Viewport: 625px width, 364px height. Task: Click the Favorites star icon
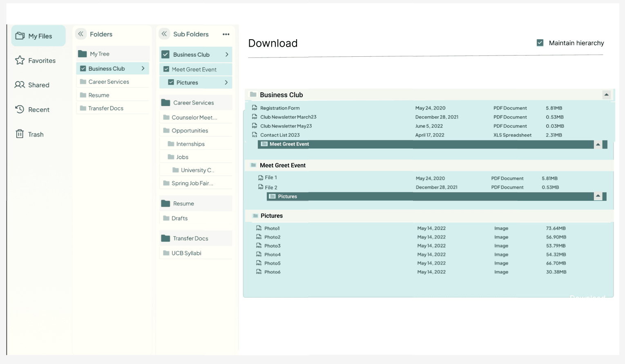[x=20, y=60]
